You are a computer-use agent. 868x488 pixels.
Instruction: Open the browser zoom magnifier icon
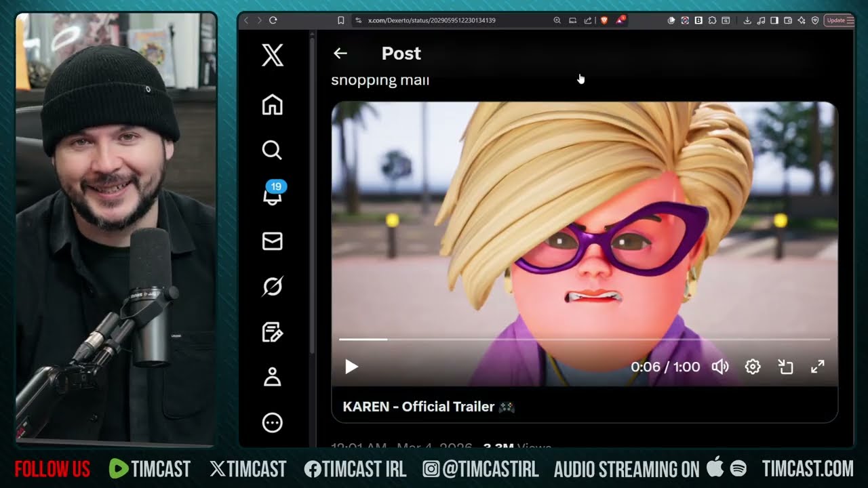[x=557, y=20]
